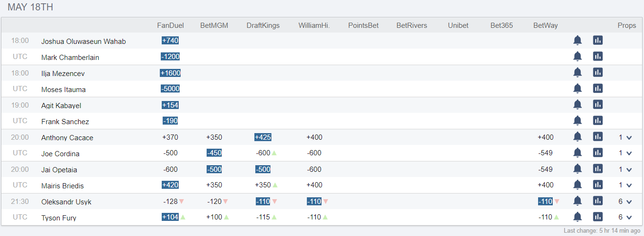The height and width of the screenshot is (236, 644).
Task: Click the WilliamHi. column header
Action: pyautogui.click(x=314, y=25)
